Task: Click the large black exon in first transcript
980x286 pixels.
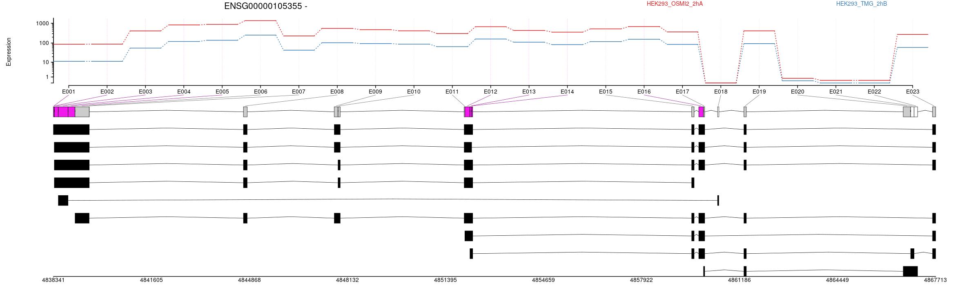Action: pyautogui.click(x=71, y=130)
